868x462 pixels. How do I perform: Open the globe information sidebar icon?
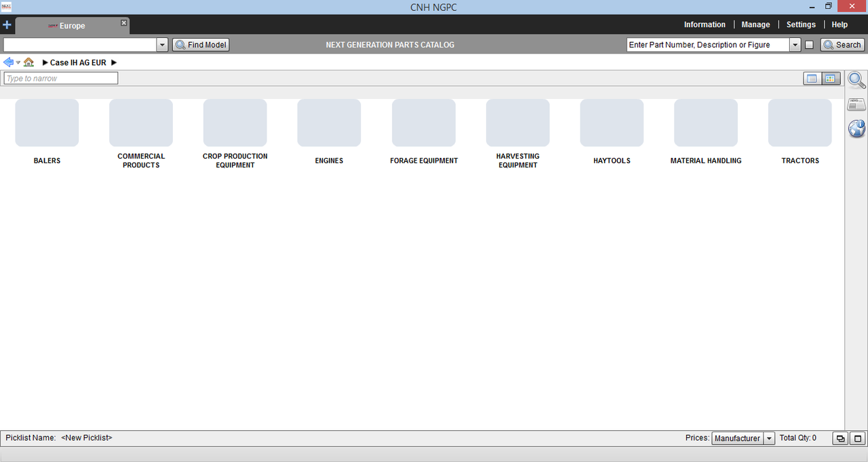coord(856,129)
